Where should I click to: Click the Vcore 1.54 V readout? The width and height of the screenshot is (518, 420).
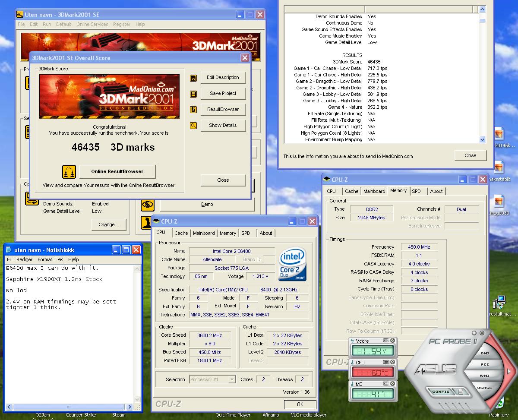click(373, 351)
